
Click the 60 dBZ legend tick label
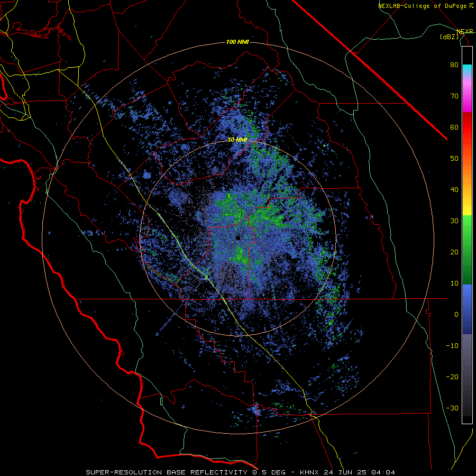coord(454,127)
